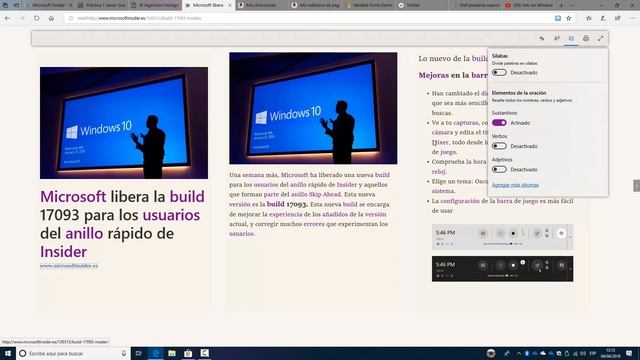The width and height of the screenshot is (640, 360).
Task: Share this page
Action: coord(618,18)
